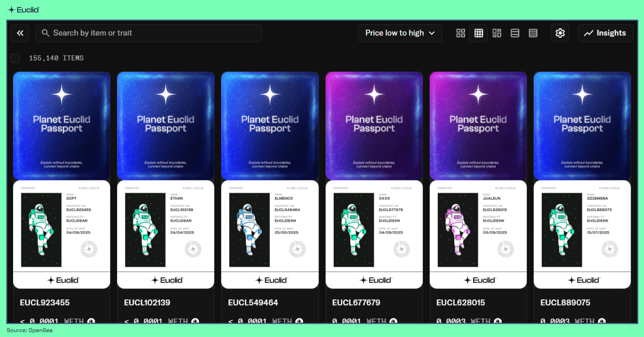Viewport: 644px width, 337px height.
Task: Expand sort menu via chevron arrow
Action: tap(432, 33)
